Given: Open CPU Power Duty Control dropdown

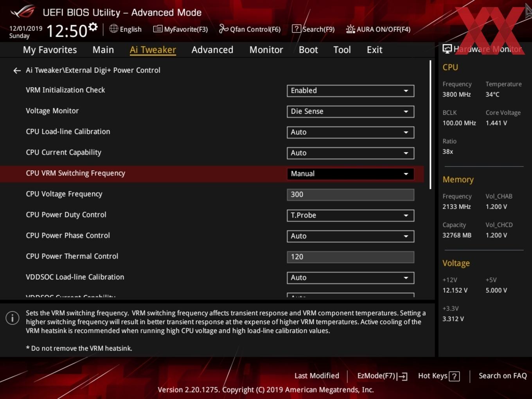Looking at the screenshot, I should (350, 215).
